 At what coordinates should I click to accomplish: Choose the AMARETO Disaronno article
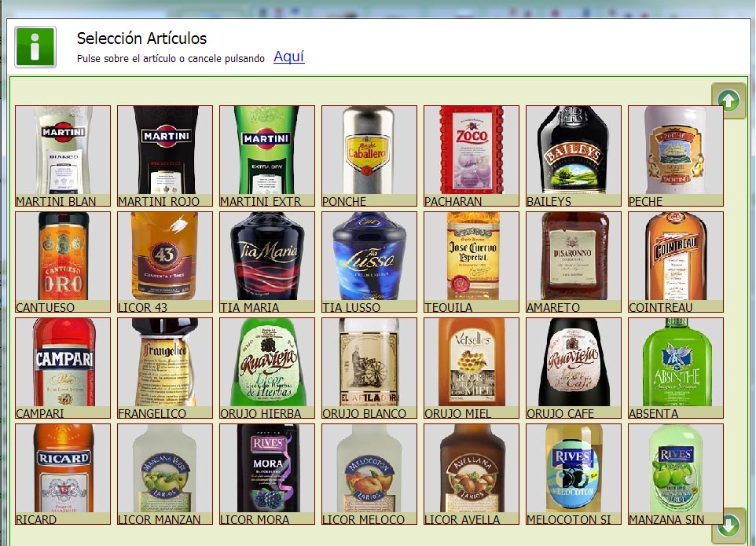tap(574, 262)
